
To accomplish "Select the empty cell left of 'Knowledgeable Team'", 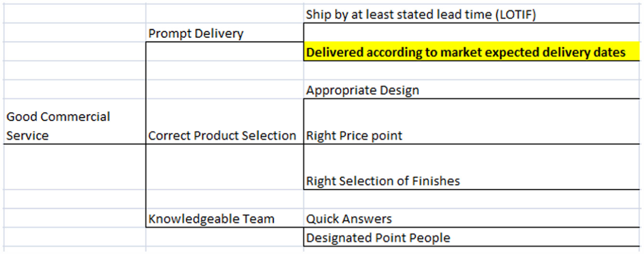I will pyautogui.click(x=74, y=218).
